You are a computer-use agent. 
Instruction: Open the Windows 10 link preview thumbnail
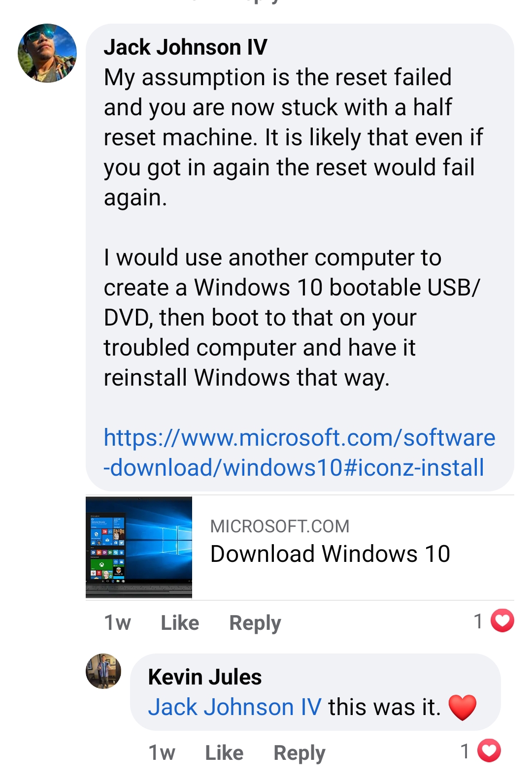point(139,548)
